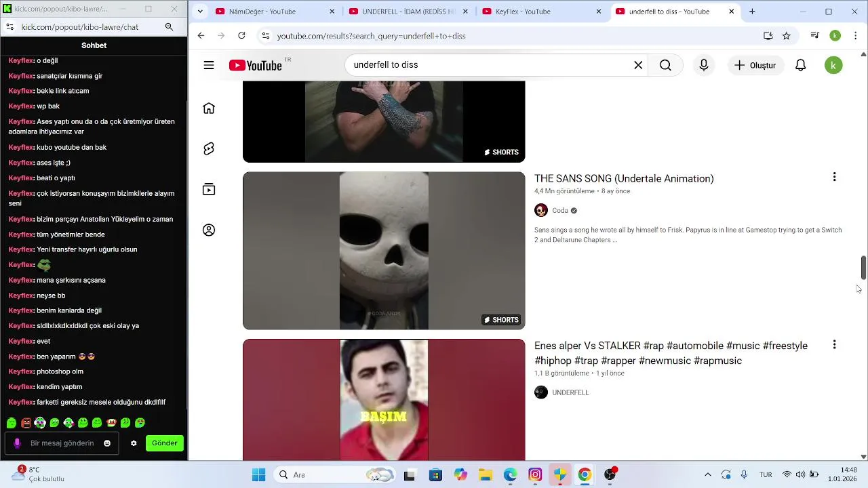
Task: Click the Oluştur create button
Action: 756,65
